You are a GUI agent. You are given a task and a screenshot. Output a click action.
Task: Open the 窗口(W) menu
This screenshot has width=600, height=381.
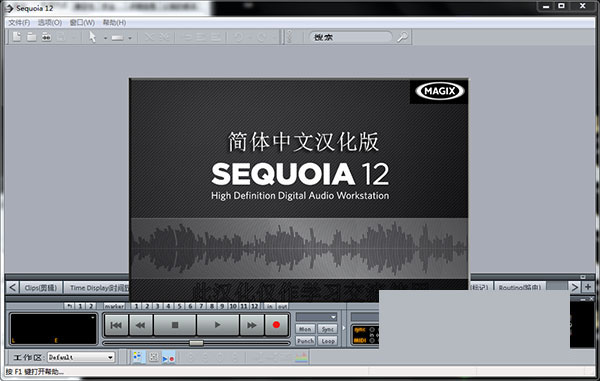[82, 23]
